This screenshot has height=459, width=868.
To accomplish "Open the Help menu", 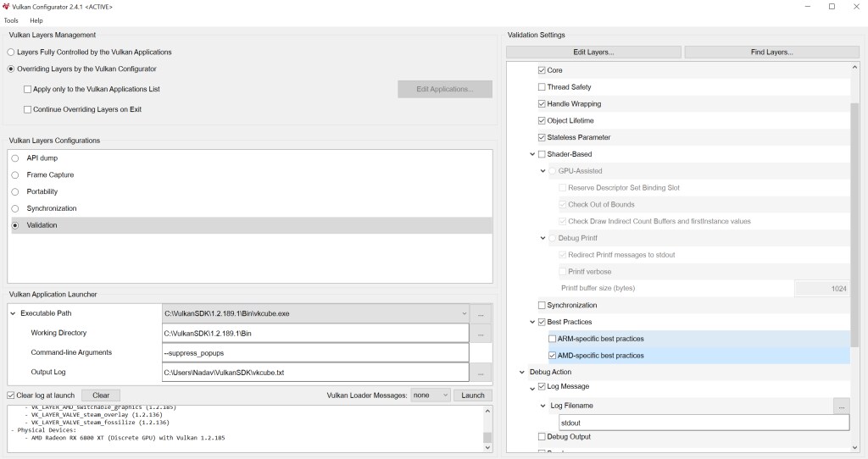I will [36, 20].
